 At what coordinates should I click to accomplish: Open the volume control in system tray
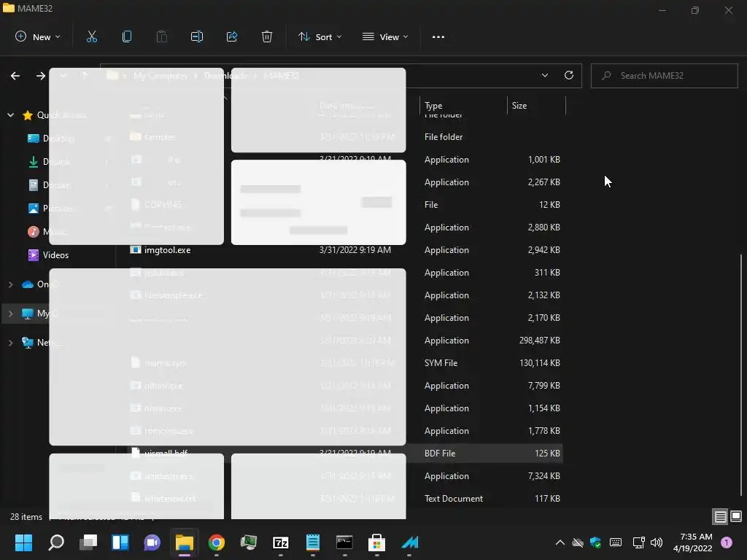(x=657, y=542)
